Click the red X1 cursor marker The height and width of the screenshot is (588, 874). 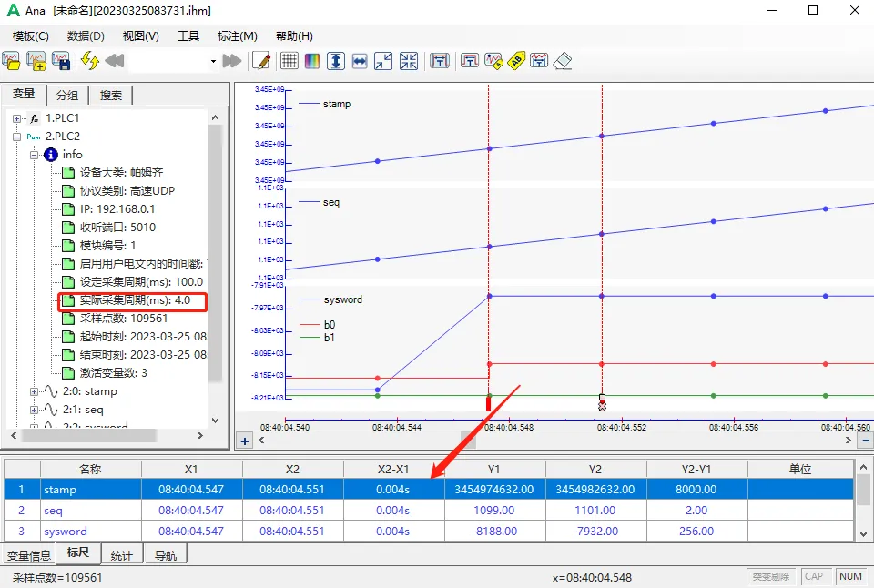[488, 402]
